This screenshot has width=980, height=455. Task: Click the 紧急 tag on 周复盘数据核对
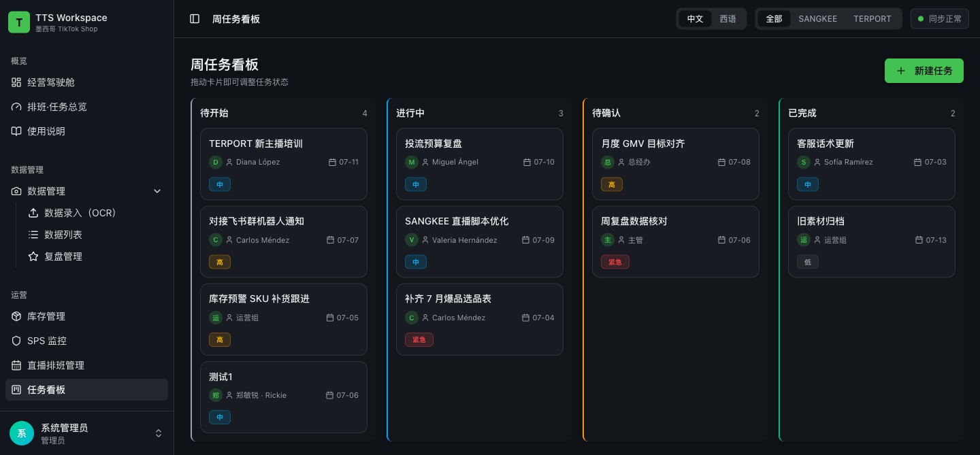coord(615,262)
